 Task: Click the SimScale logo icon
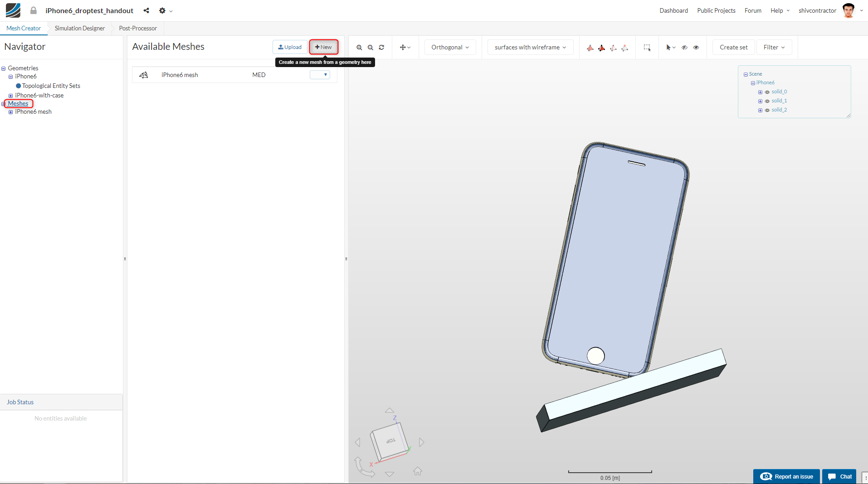tap(13, 10)
